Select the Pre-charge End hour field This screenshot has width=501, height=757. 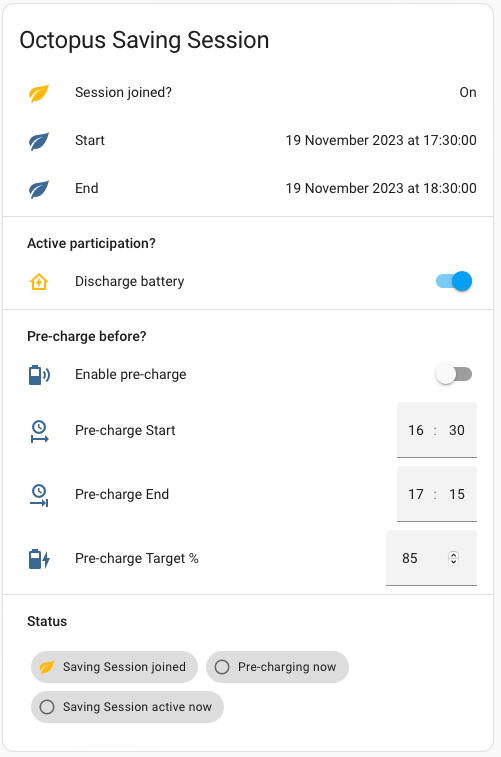[x=416, y=494]
